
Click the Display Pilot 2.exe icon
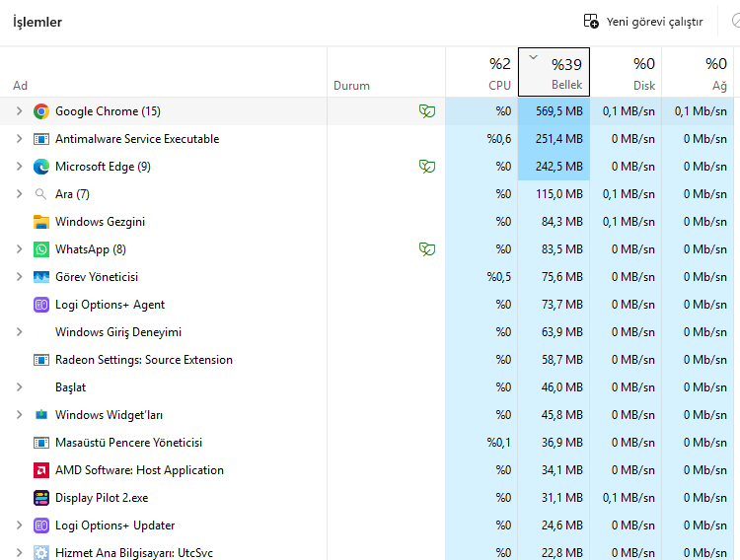coord(41,498)
